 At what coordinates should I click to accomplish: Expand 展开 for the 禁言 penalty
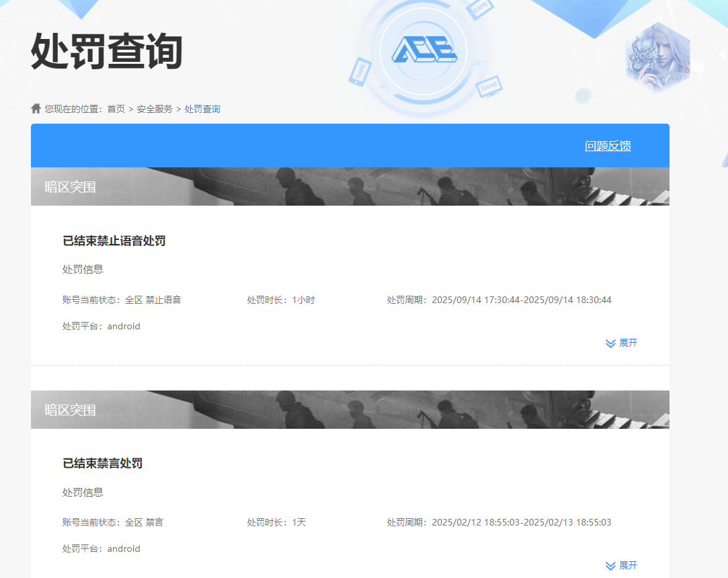pyautogui.click(x=622, y=565)
